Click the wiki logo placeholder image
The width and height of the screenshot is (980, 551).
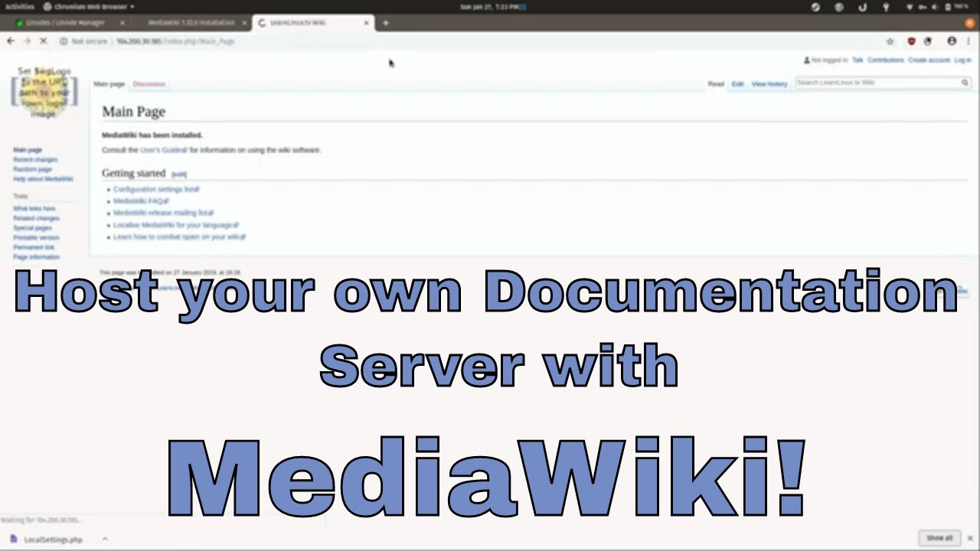44,93
